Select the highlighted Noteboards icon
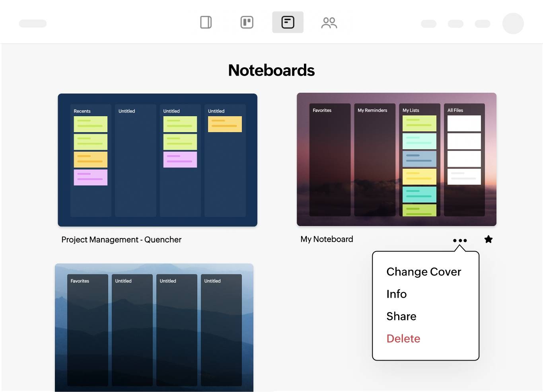 tap(288, 22)
